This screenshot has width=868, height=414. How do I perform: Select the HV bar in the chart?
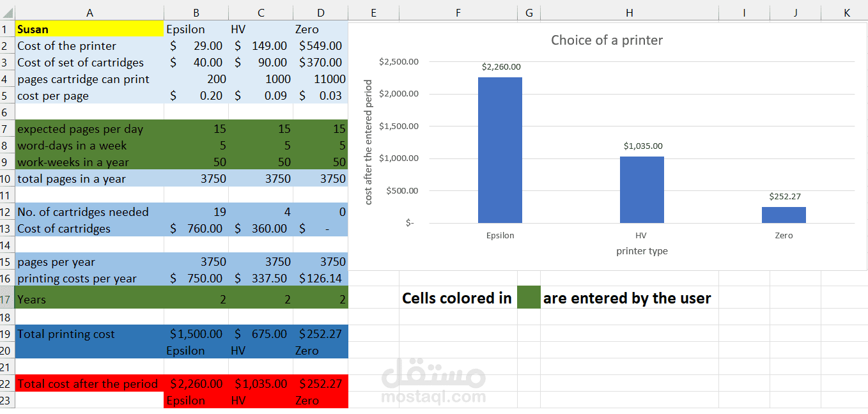coord(642,190)
